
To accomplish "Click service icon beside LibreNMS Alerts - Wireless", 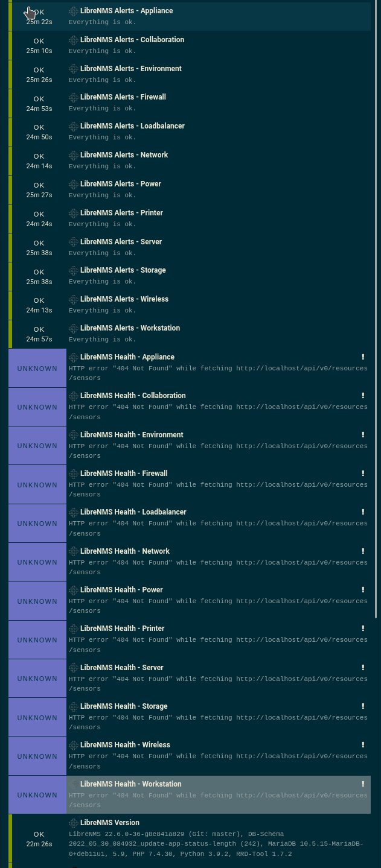I will tap(73, 300).
